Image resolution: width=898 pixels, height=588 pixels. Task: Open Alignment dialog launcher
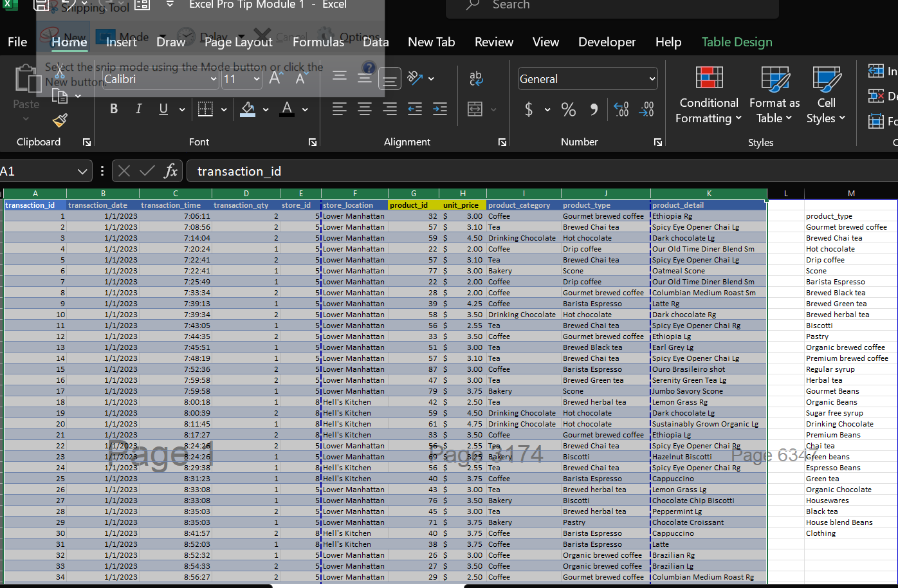pos(502,142)
